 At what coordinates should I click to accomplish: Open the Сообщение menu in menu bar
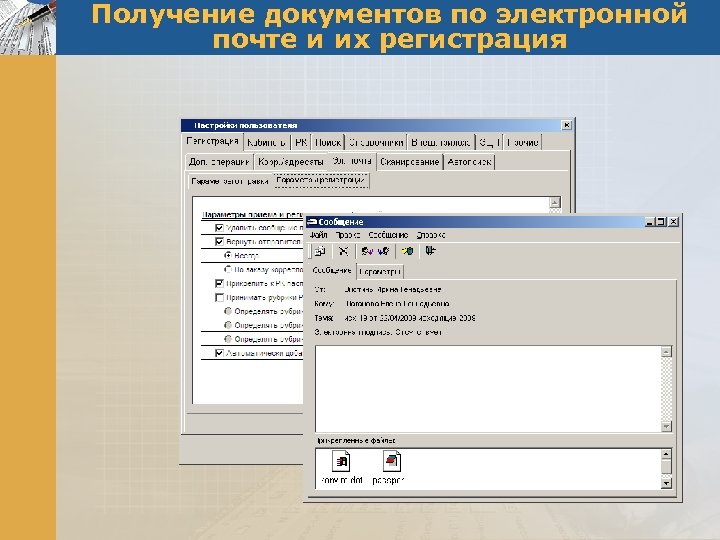(x=388, y=235)
